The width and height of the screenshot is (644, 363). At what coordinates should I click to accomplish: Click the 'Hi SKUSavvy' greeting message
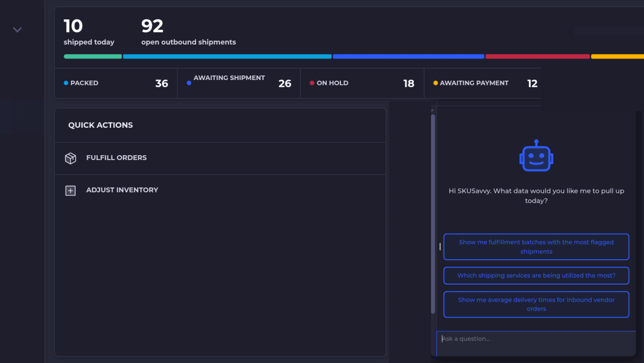tap(536, 196)
